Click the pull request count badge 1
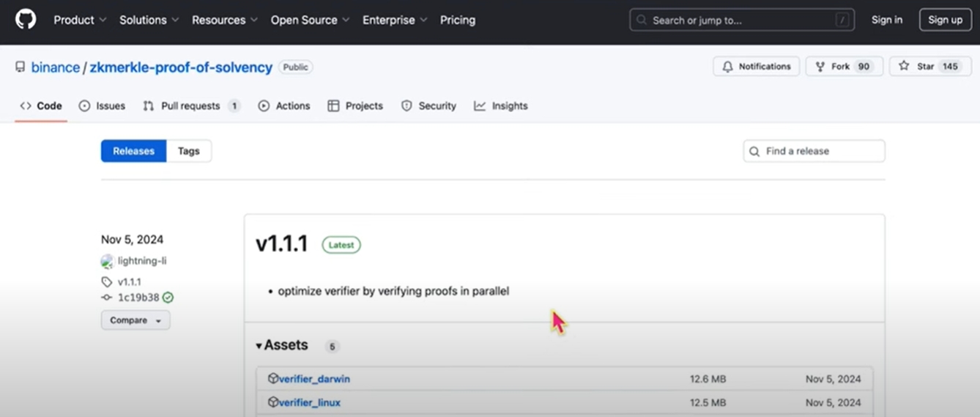 234,106
